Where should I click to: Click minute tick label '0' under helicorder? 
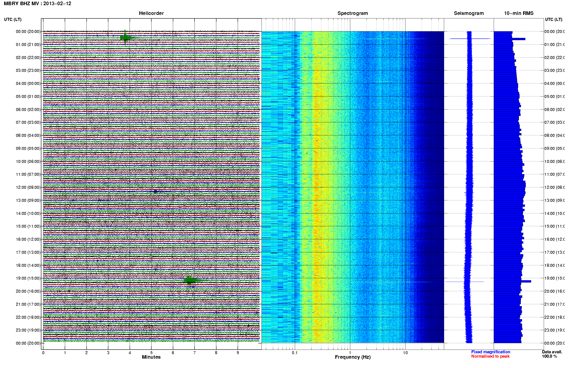[43, 353]
